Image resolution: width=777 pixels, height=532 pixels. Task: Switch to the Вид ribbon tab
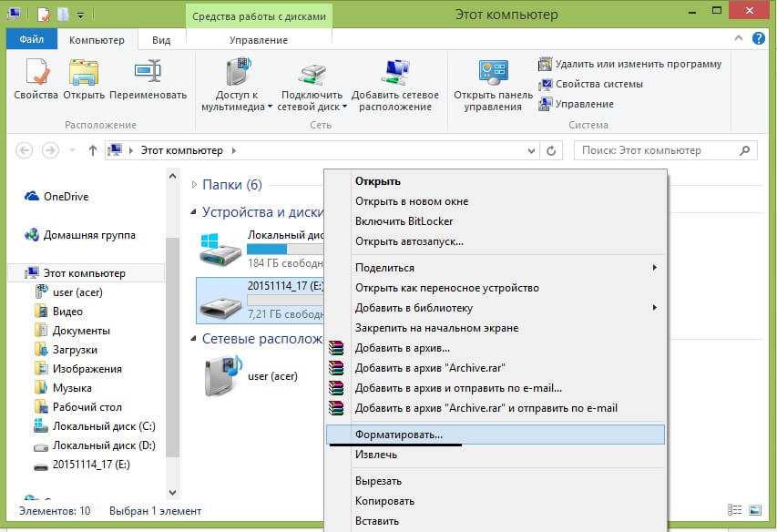point(161,40)
